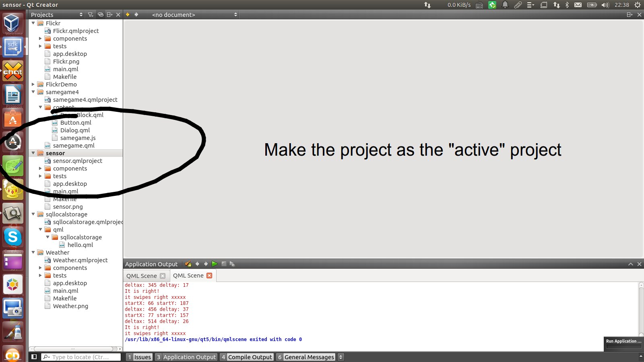Click the Run Application progress bar
This screenshot has height=362, width=644.
(x=623, y=346)
